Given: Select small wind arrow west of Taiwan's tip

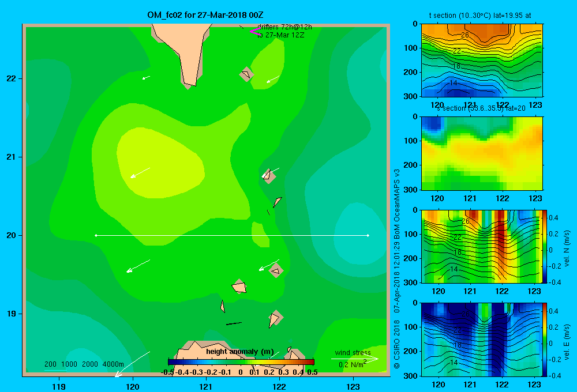Looking at the screenshot, I should [x=146, y=78].
